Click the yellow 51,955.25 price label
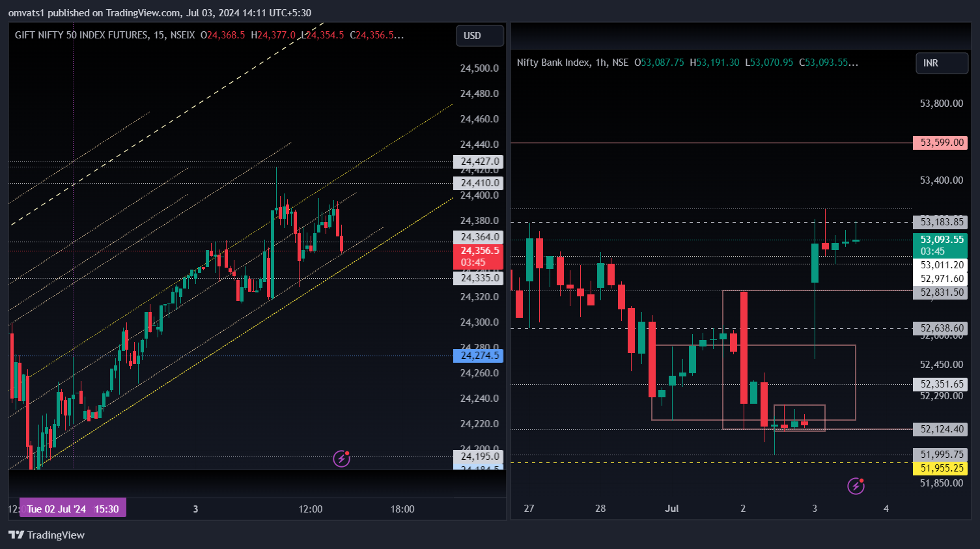 [940, 468]
